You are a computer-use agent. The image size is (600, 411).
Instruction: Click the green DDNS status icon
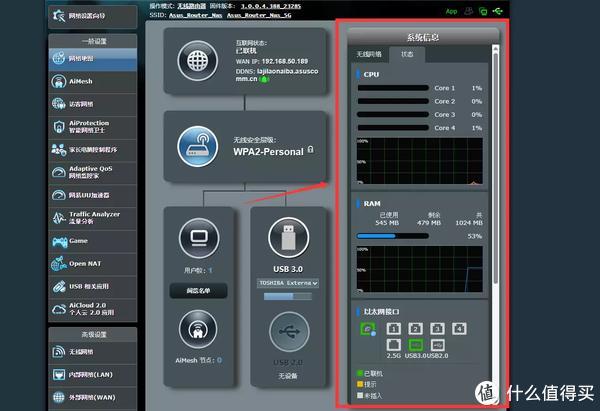pyautogui.click(x=264, y=79)
